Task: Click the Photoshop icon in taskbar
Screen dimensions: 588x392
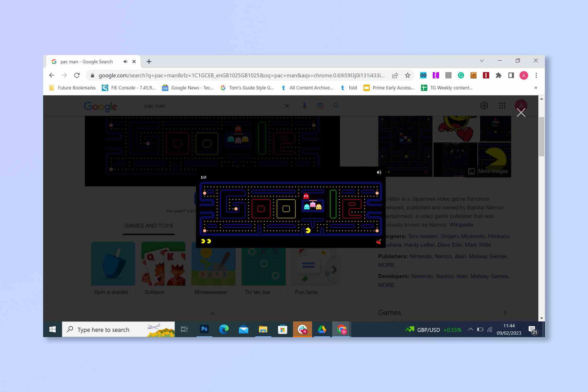Action: click(x=204, y=330)
